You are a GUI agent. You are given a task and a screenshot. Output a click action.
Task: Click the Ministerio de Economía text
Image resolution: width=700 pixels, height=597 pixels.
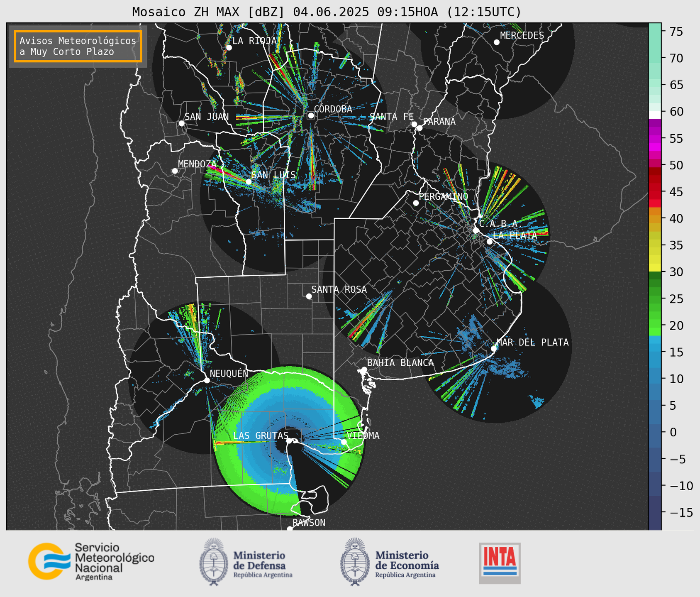tap(407, 564)
